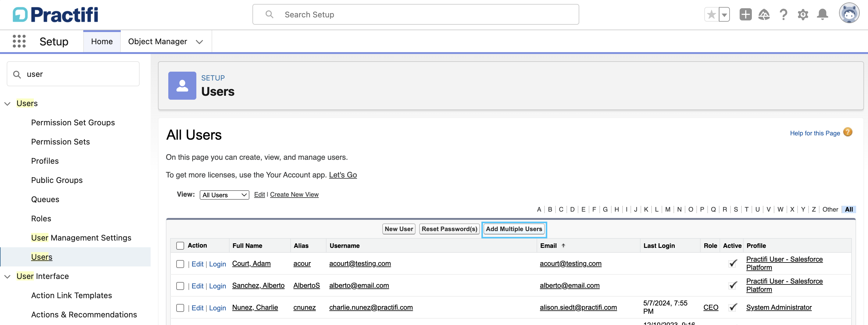Open the View All Users dropdown
Image resolution: width=868 pixels, height=325 pixels.
[x=224, y=195]
